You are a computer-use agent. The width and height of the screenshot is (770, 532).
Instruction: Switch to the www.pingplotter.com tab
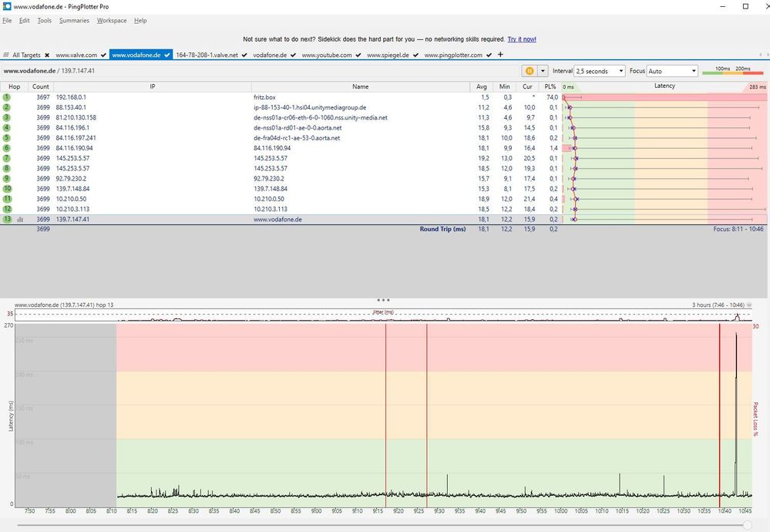453,56
